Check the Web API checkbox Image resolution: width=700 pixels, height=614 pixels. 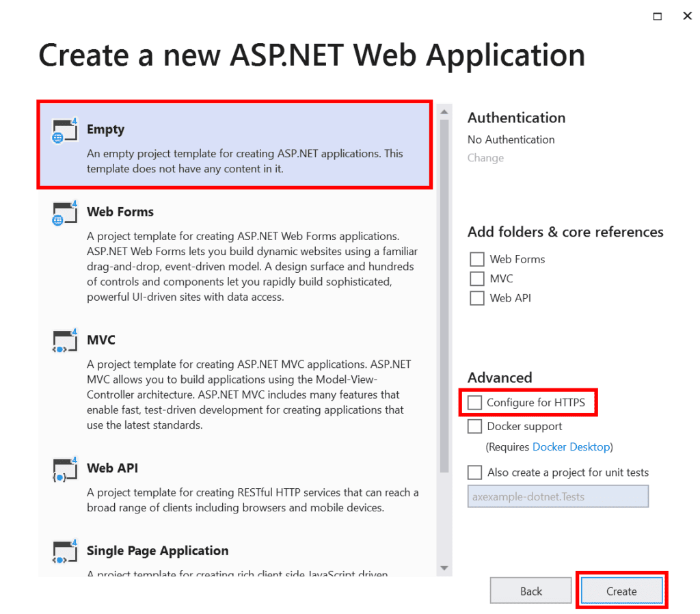[476, 298]
